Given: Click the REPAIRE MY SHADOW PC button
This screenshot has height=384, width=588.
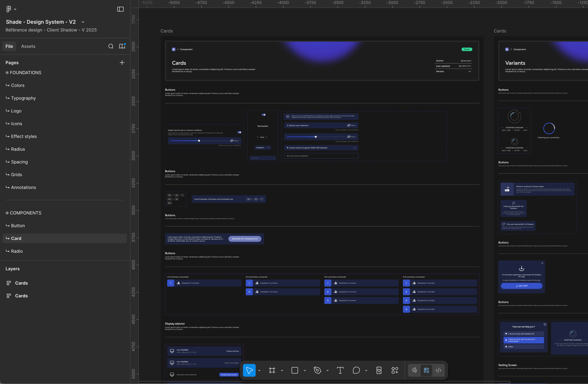Looking at the screenshot, I should pos(245,239).
